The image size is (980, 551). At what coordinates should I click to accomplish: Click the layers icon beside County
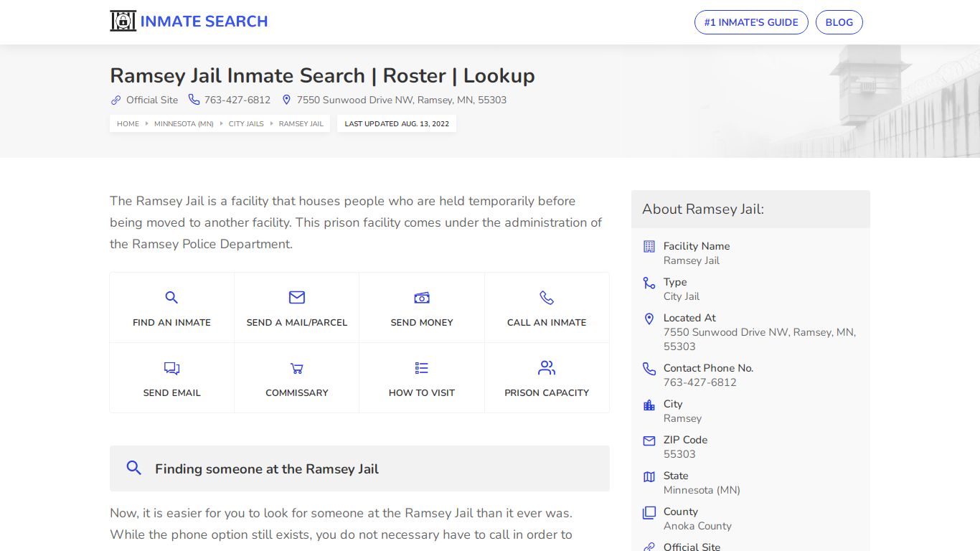(649, 512)
